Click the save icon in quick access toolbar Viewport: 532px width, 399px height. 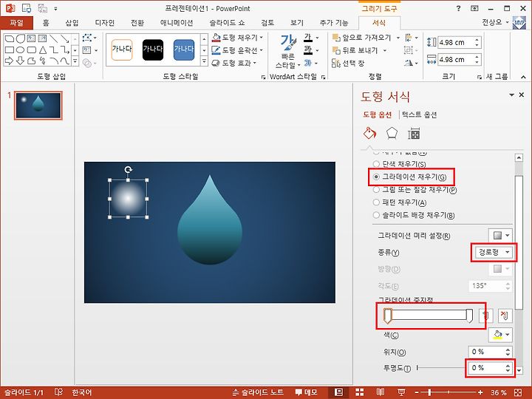click(x=26, y=8)
